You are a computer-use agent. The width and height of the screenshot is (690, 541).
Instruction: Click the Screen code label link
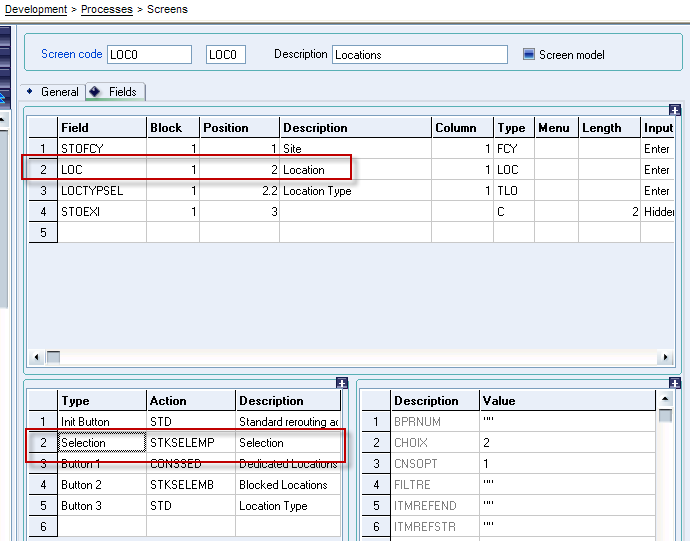tap(71, 54)
